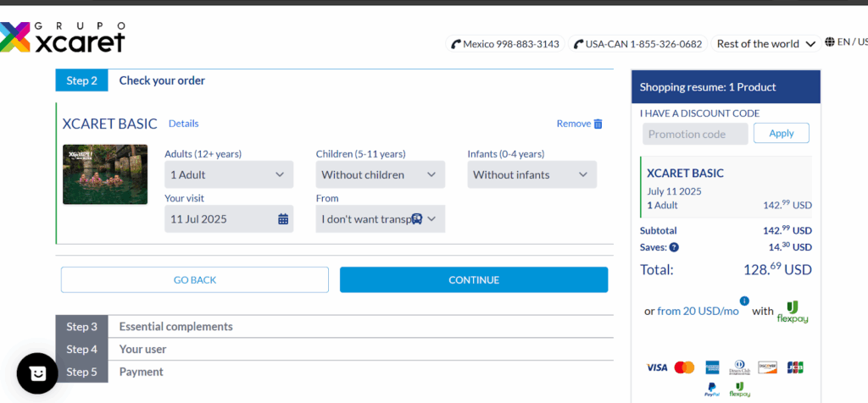Click the Saves help question mark icon
868x403 pixels.
[x=674, y=247]
